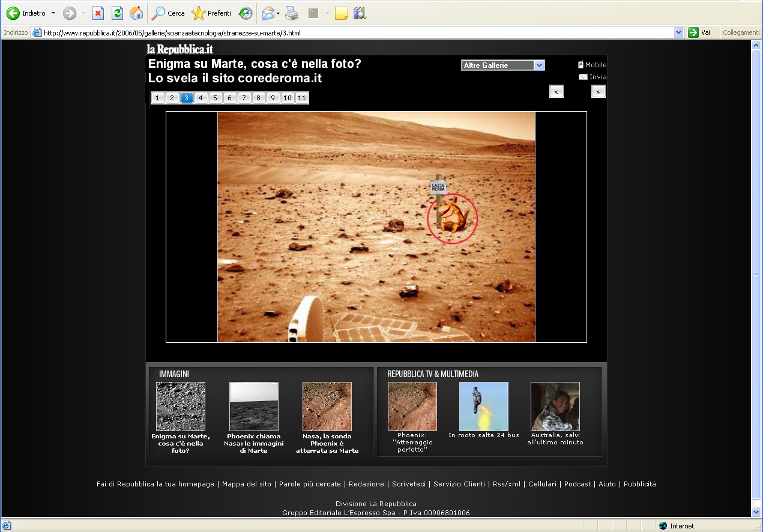Click the Scriveteci footer link

(x=409, y=484)
